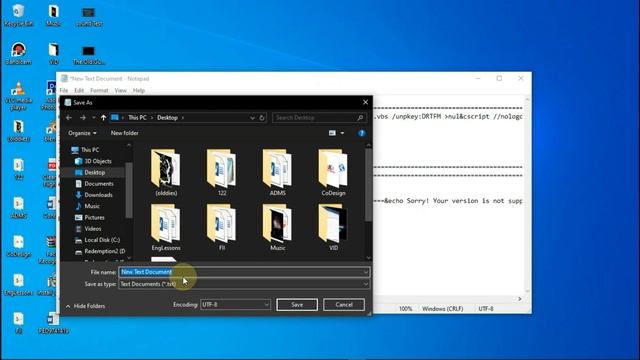Open Notepad Edit menu

click(79, 90)
